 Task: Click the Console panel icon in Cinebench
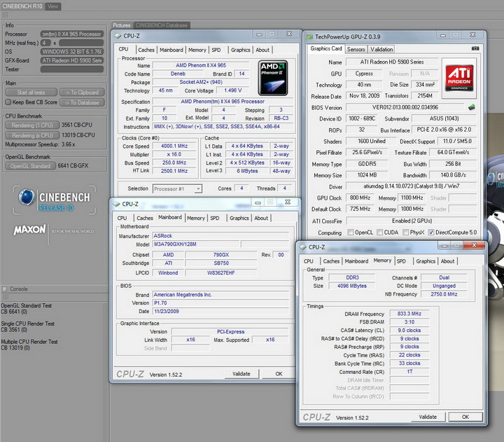(5, 289)
